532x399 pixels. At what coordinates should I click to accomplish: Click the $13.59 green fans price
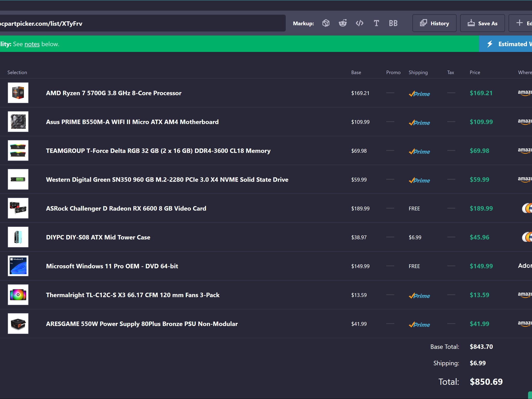[x=479, y=295]
